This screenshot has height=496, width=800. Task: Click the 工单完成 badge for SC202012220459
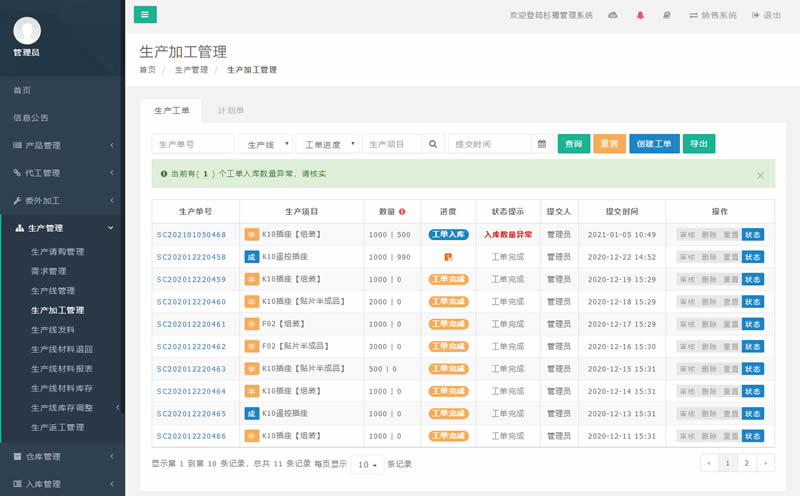coord(448,280)
